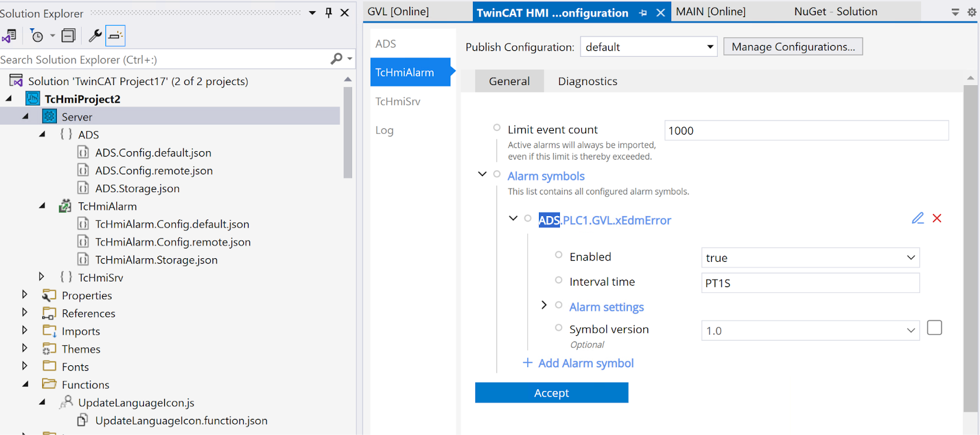This screenshot has width=980, height=435.
Task: Click the Symbol version circle indicator
Action: 559,328
